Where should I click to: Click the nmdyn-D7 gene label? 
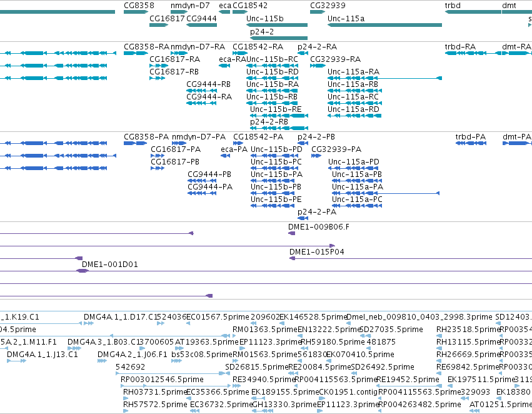point(190,6)
